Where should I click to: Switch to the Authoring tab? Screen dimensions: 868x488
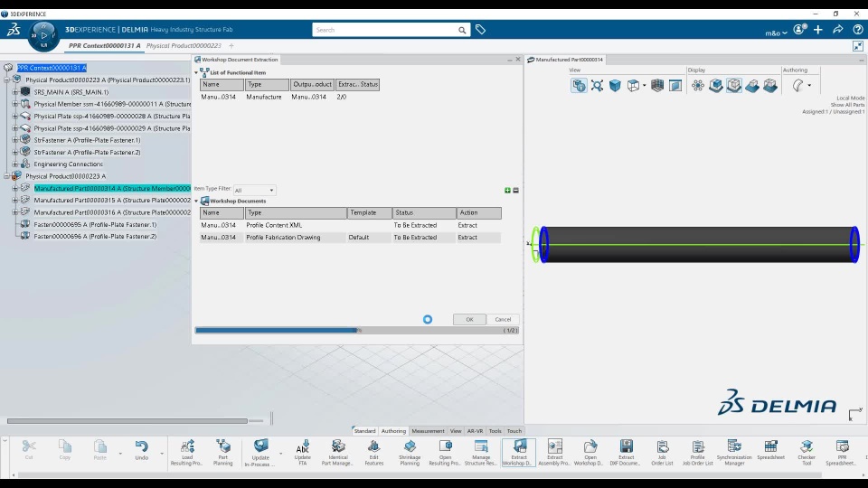pos(393,430)
